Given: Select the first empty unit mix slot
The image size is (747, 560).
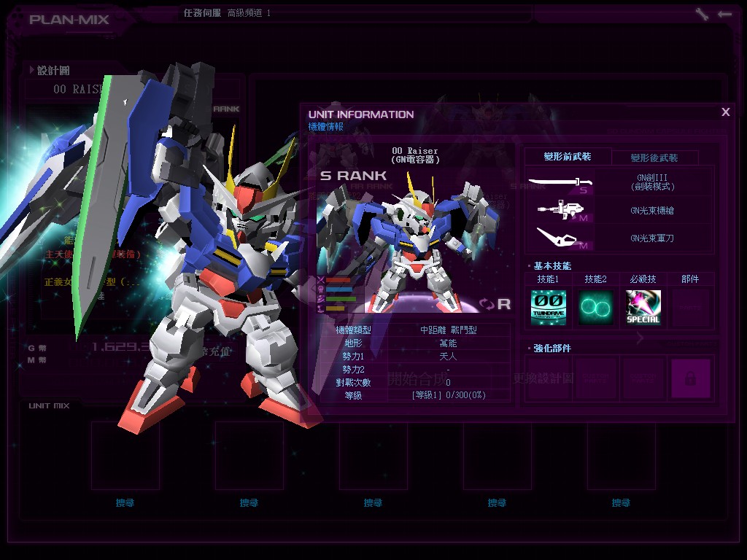Looking at the screenshot, I should tap(125, 456).
